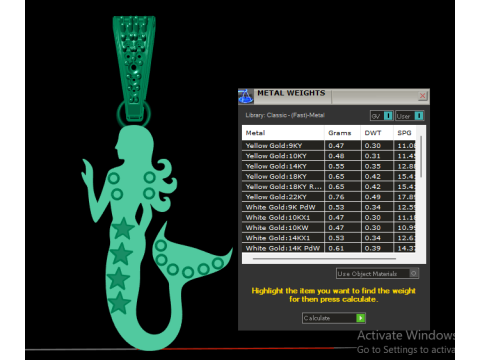Click the SPG column header
480x360 pixels.
pos(405,133)
